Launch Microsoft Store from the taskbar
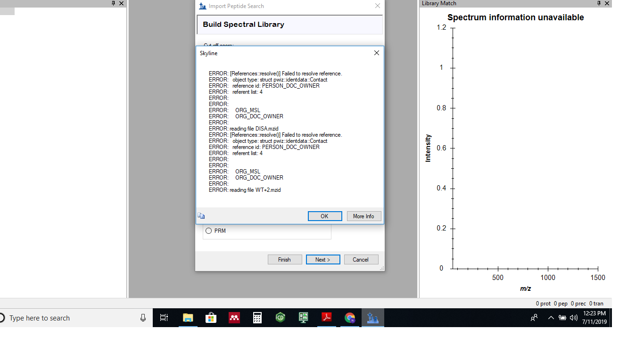Screen dimensions: 644x362 click(x=211, y=318)
